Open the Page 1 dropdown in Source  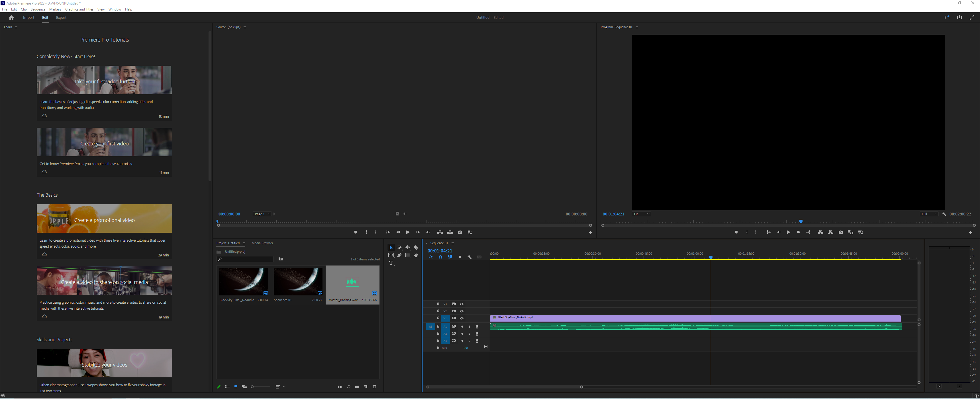pos(262,214)
